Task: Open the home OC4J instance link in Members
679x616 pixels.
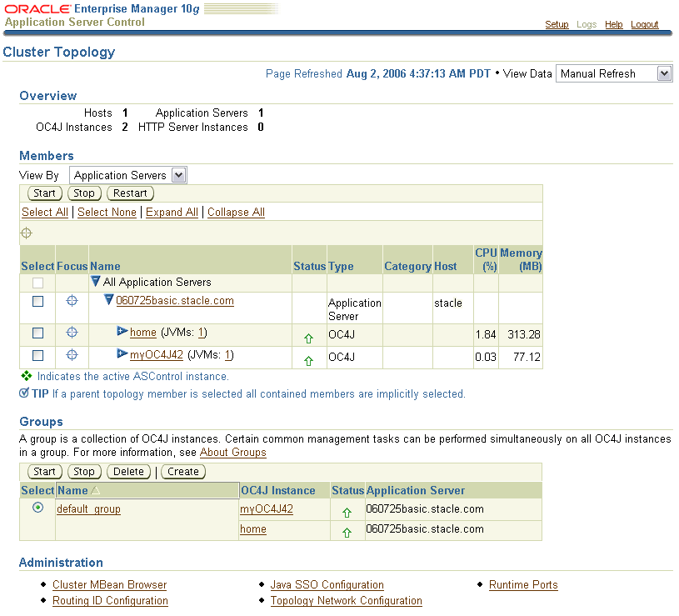Action: pyautogui.click(x=143, y=333)
